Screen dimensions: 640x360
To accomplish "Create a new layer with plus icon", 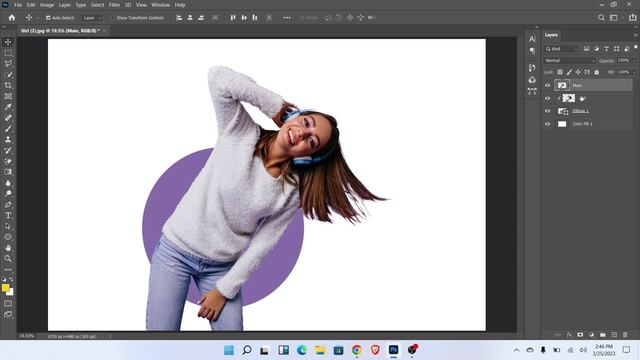I will click(x=614, y=335).
